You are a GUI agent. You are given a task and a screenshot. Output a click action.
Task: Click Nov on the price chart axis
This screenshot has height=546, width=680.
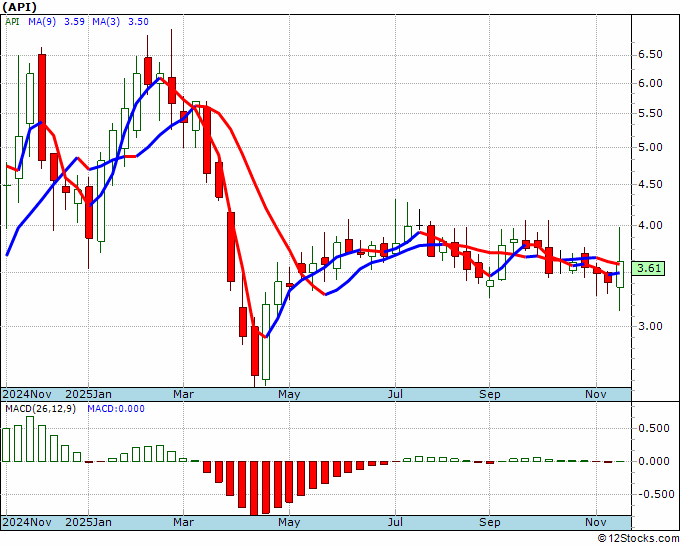[595, 394]
